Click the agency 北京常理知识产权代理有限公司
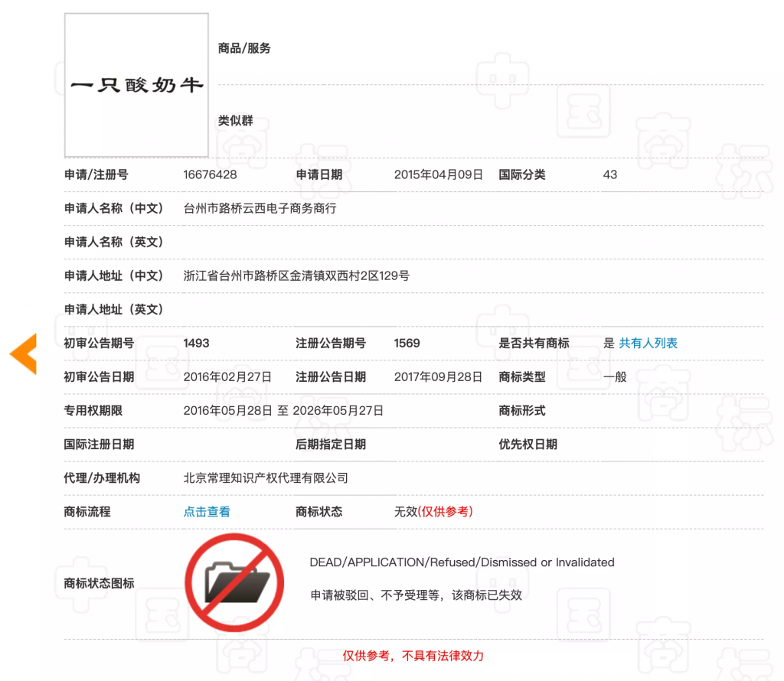784x681 pixels. click(x=266, y=478)
